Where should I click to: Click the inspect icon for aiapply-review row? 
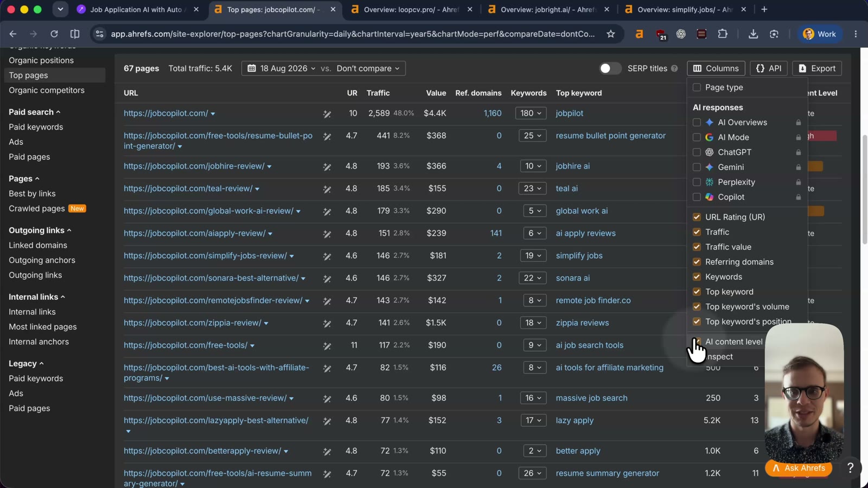click(x=327, y=234)
